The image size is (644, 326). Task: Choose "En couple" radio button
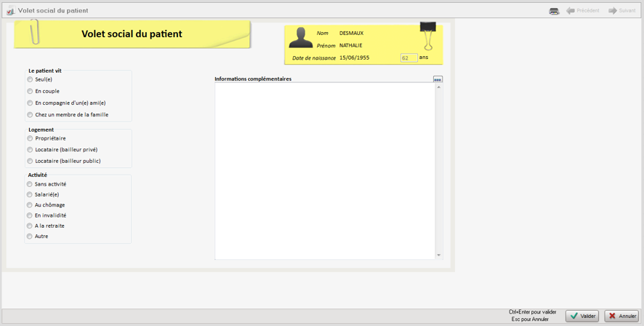(x=30, y=92)
